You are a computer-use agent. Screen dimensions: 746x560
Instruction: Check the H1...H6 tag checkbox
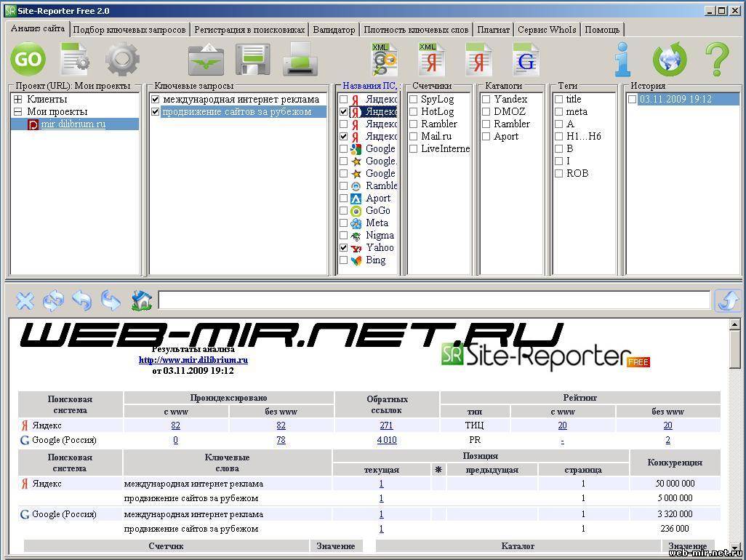point(559,137)
